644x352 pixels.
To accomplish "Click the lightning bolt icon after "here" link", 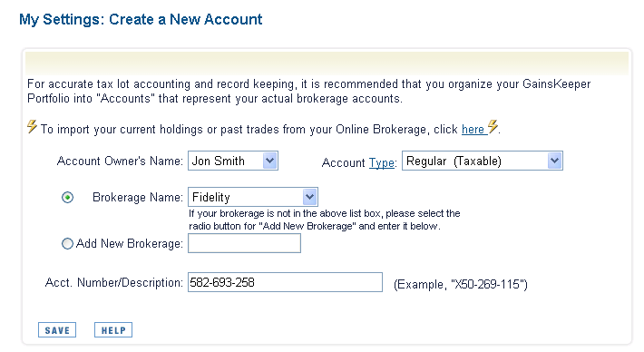I will 493,126.
